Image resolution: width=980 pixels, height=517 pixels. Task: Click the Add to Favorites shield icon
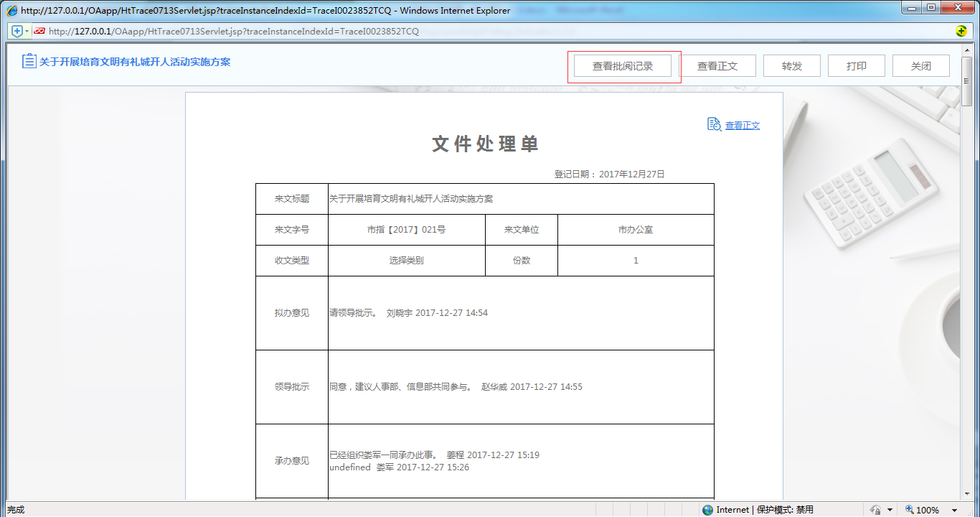17,32
